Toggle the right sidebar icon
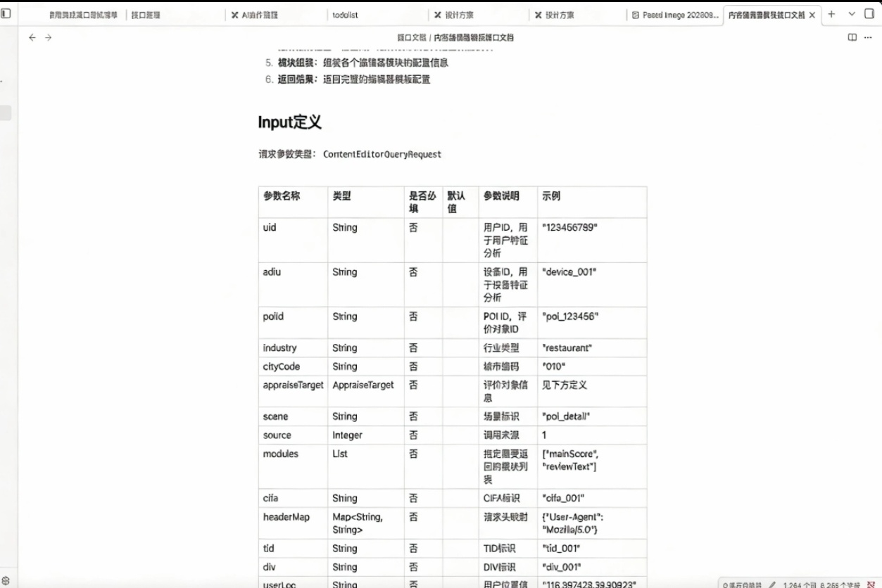 coord(869,14)
